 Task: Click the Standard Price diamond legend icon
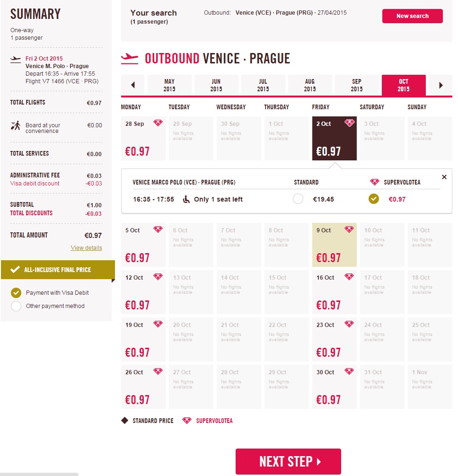124,421
